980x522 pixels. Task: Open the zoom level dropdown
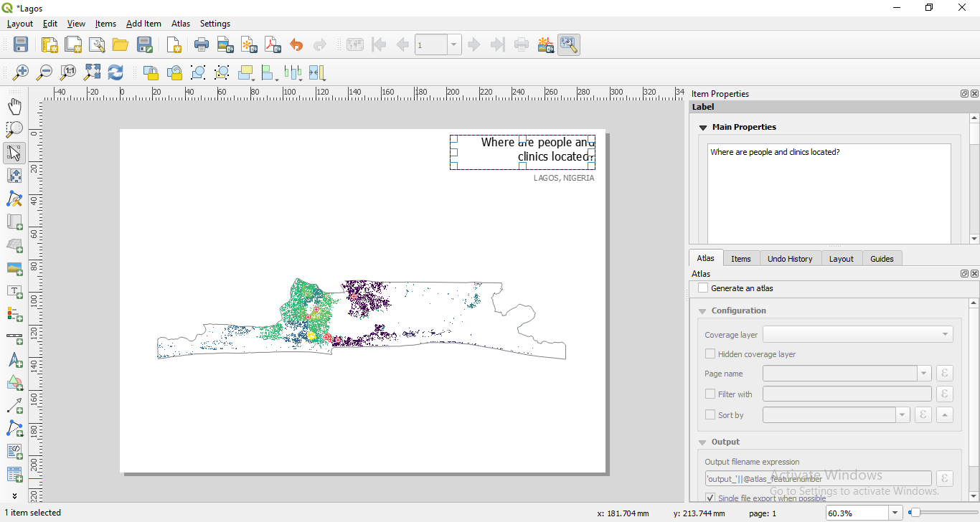(x=895, y=513)
